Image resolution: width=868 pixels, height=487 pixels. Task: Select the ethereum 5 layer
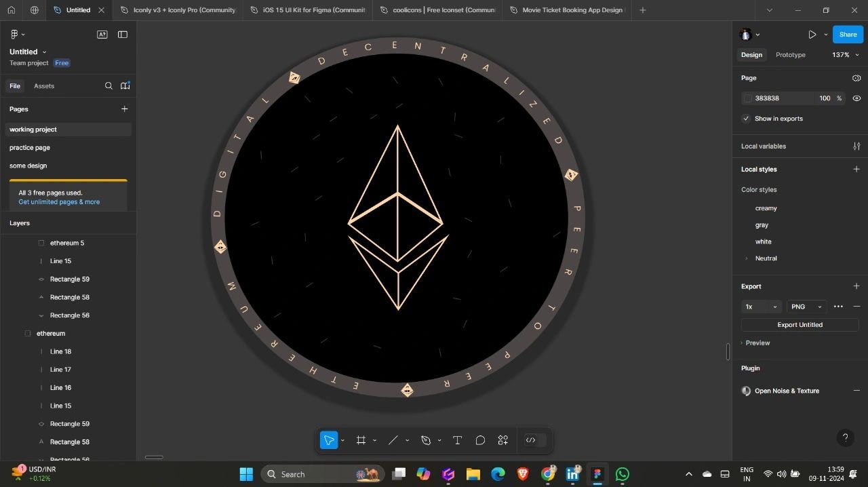[68, 243]
